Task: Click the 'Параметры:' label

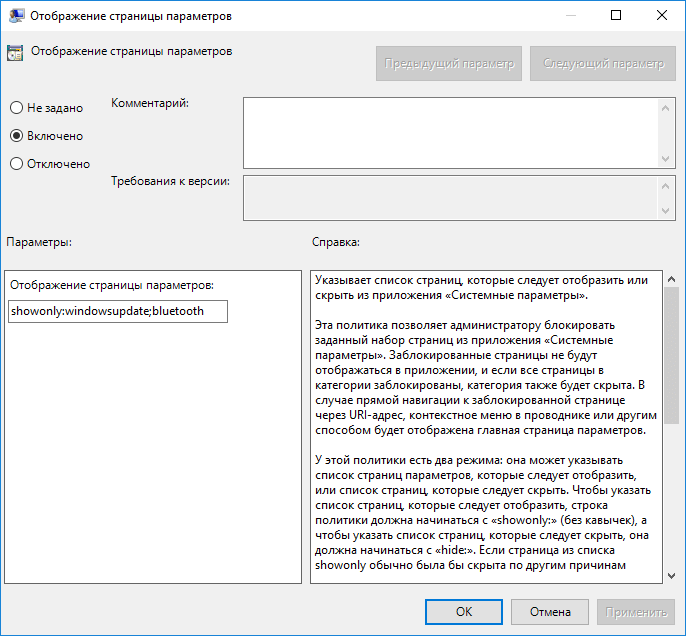Action: [x=39, y=242]
